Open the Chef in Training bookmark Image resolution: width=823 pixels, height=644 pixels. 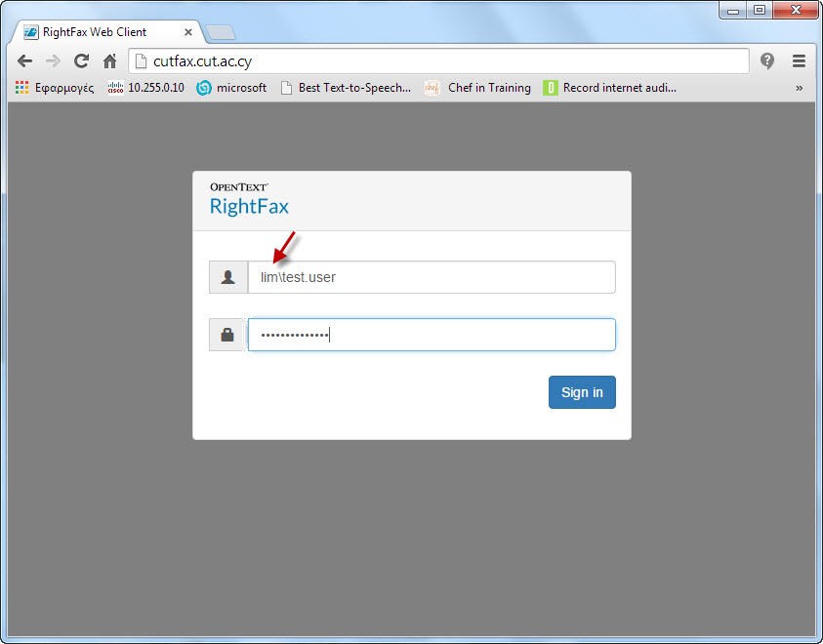tap(477, 88)
